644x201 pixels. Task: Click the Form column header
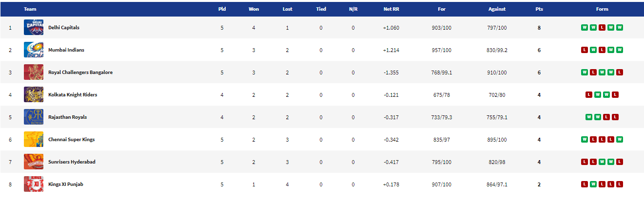click(x=602, y=9)
